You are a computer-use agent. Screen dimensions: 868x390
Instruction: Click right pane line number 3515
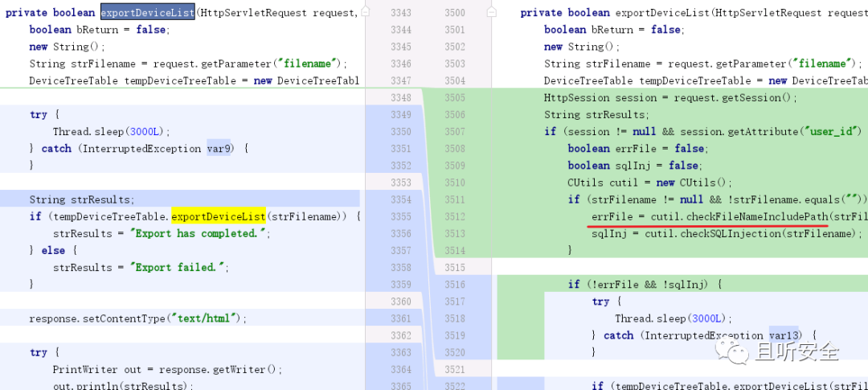tap(454, 268)
